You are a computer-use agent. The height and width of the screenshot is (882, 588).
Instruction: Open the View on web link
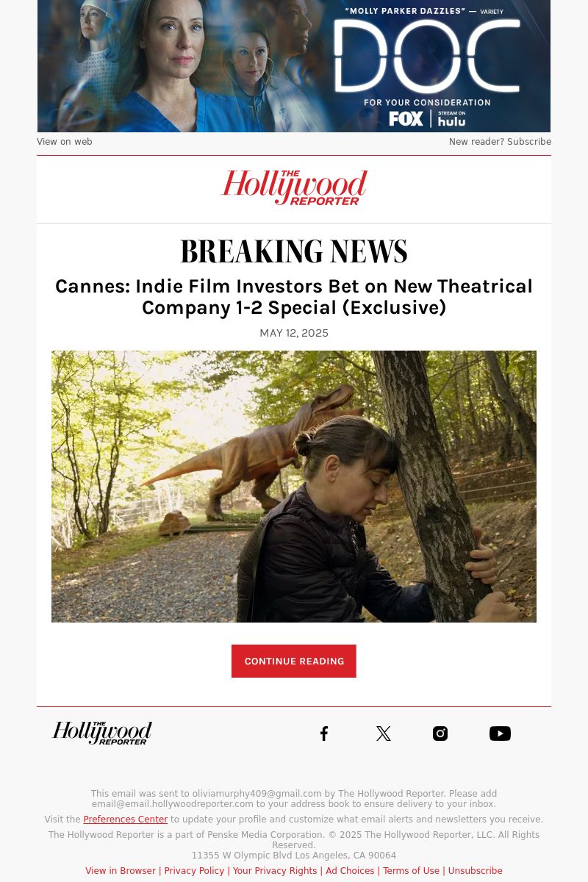(x=65, y=142)
